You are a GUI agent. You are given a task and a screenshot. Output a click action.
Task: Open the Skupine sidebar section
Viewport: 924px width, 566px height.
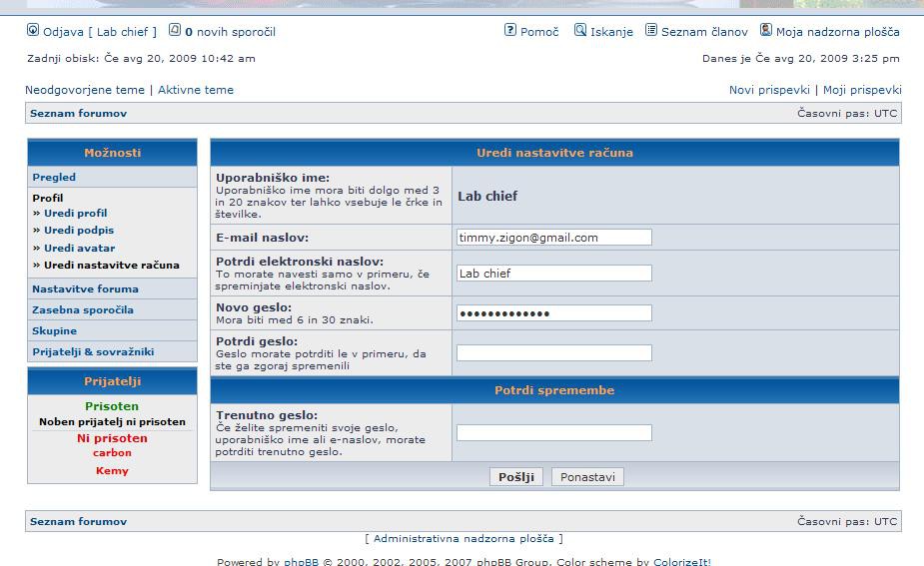(54, 330)
